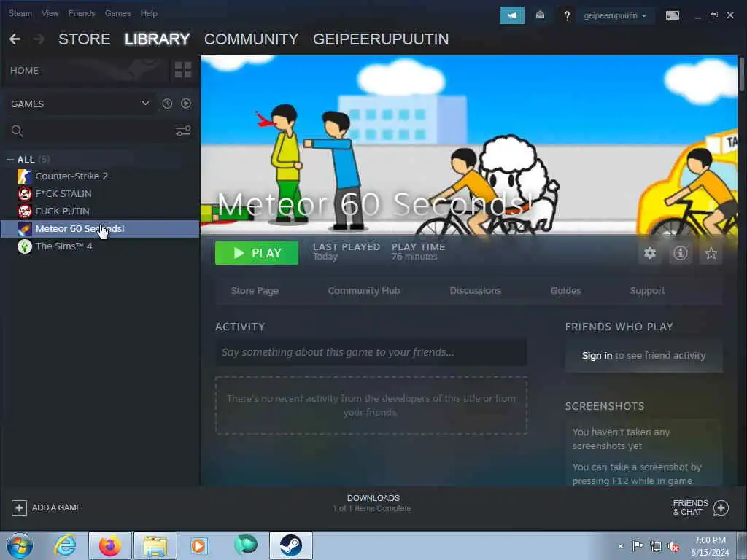Click the question mark help icon
Image resolution: width=747 pixels, height=560 pixels.
pos(567,16)
